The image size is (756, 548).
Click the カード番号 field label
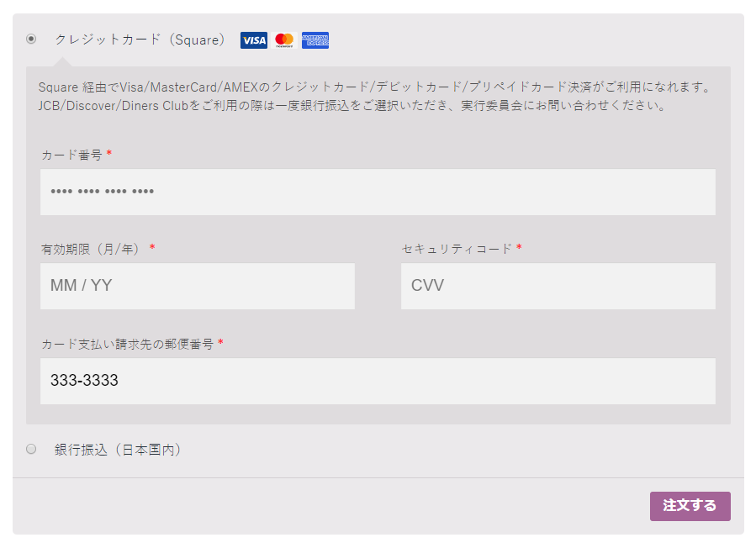(x=71, y=155)
